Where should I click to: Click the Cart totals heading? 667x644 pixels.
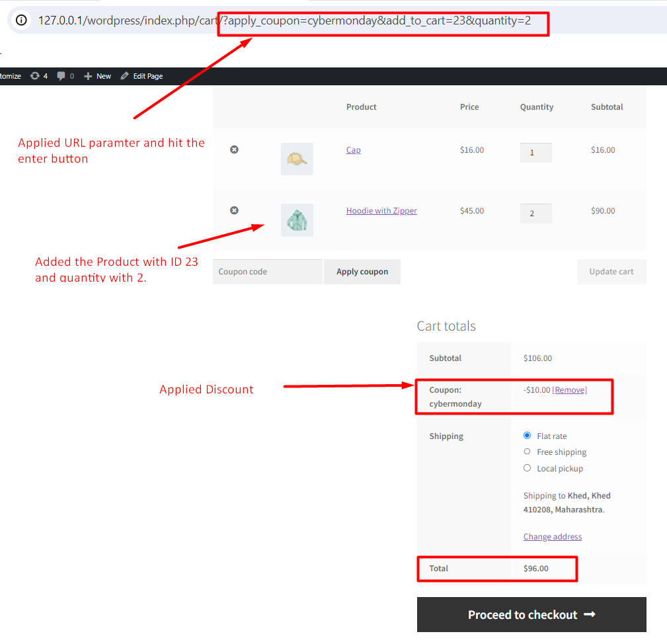tap(446, 326)
